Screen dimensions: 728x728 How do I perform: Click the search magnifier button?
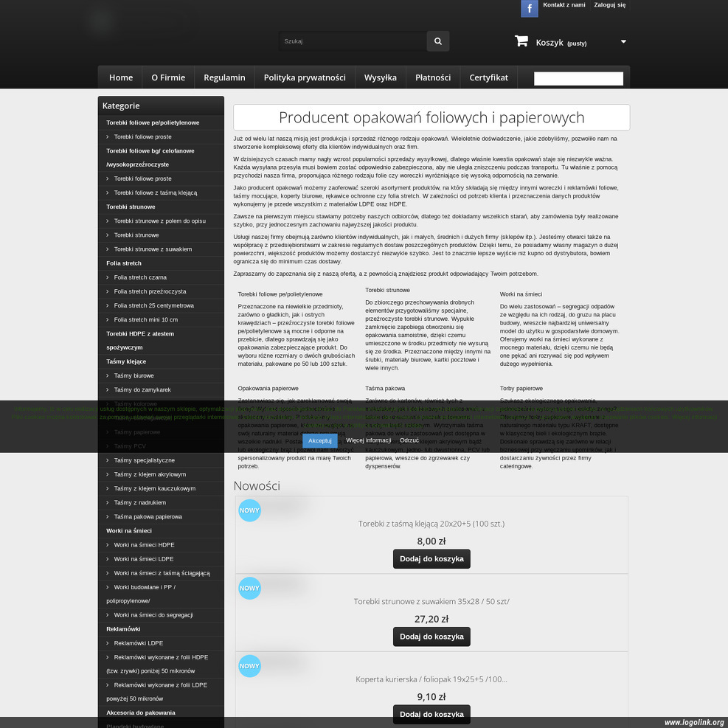[437, 41]
